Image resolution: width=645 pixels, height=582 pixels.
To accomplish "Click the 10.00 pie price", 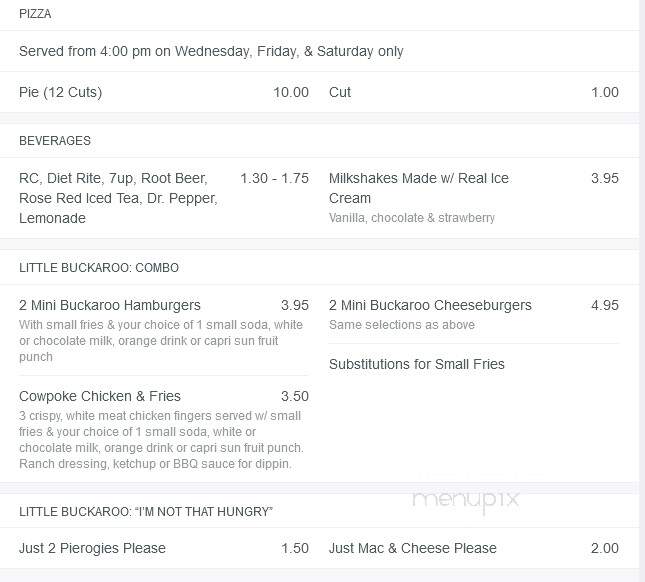I will coord(291,92).
